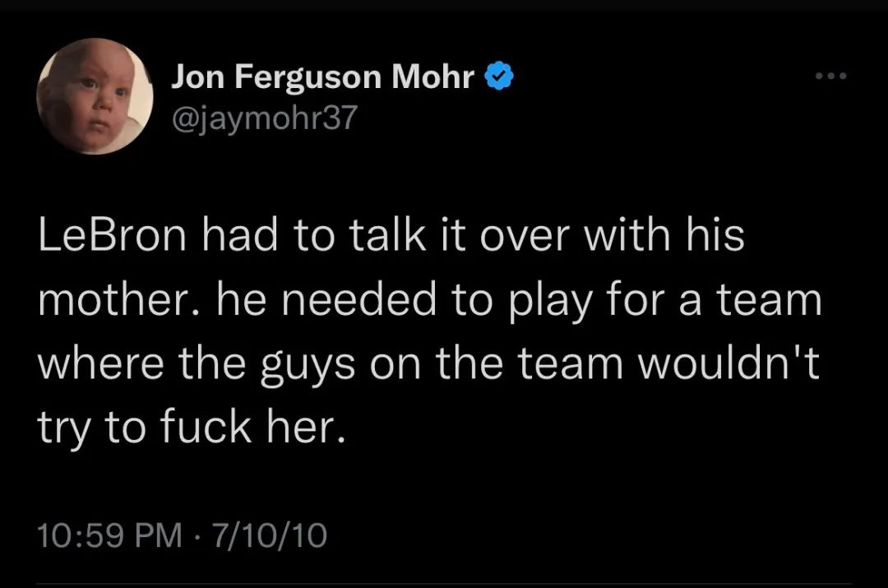This screenshot has height=588, width=888.
Task: Open the three-dot more options menu
Action: click(x=830, y=77)
